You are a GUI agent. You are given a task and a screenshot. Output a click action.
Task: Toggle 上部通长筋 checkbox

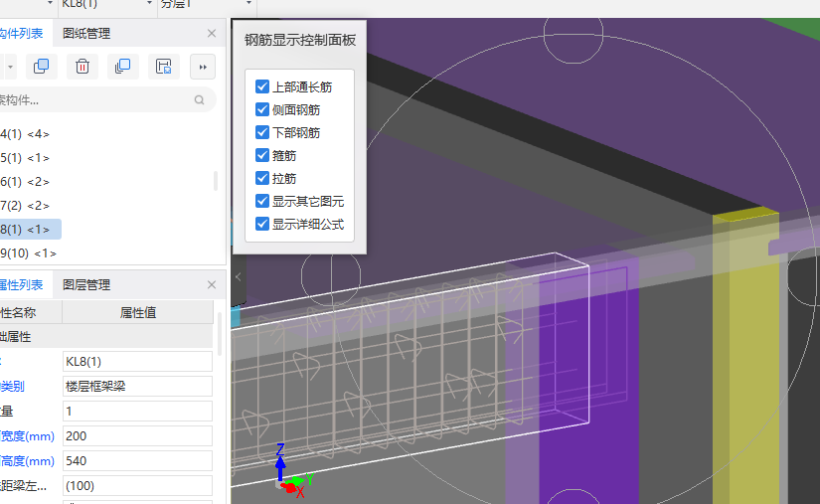[262, 86]
